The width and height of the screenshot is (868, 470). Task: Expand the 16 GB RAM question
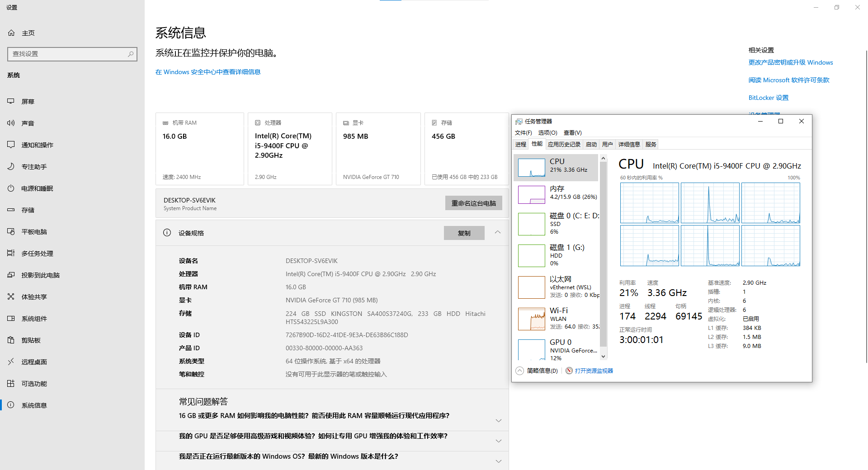tap(499, 420)
